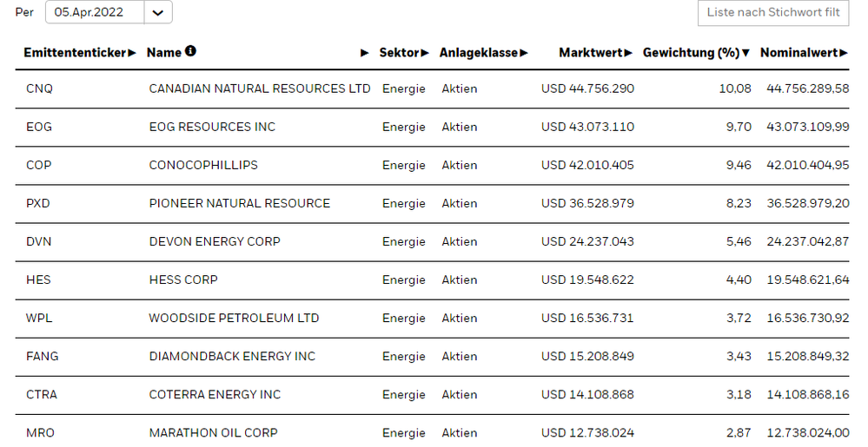Select weighting value 3,72

[739, 318]
